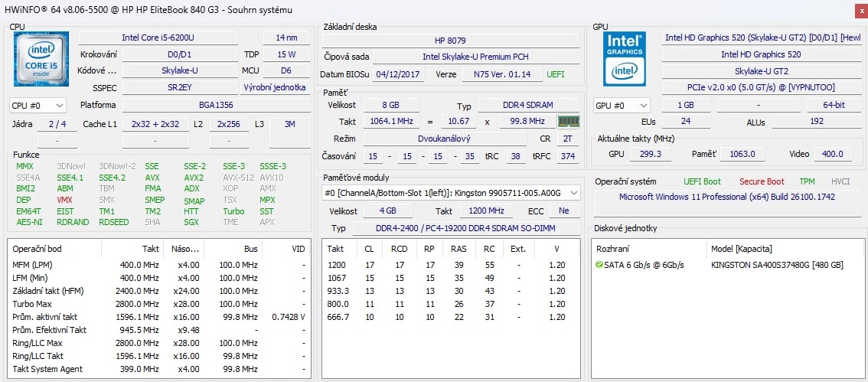Click the Intel Graphics GPU logo

pyautogui.click(x=625, y=59)
